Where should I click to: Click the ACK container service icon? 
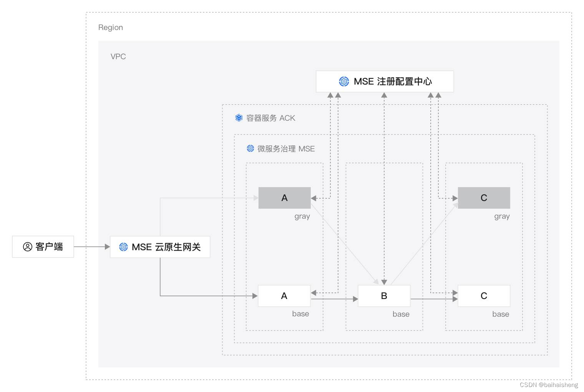coord(239,118)
